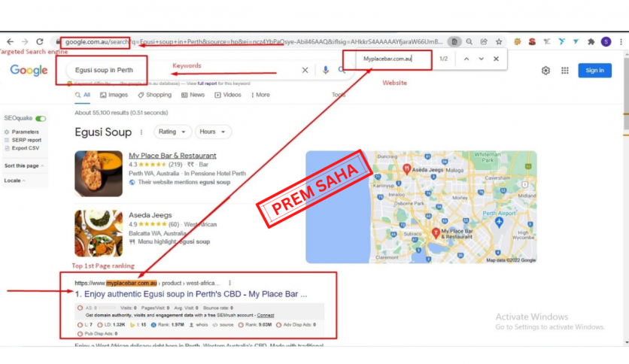Screen dimensions: 629x364
Task: Switch to the Images tab
Action: tap(114, 95)
